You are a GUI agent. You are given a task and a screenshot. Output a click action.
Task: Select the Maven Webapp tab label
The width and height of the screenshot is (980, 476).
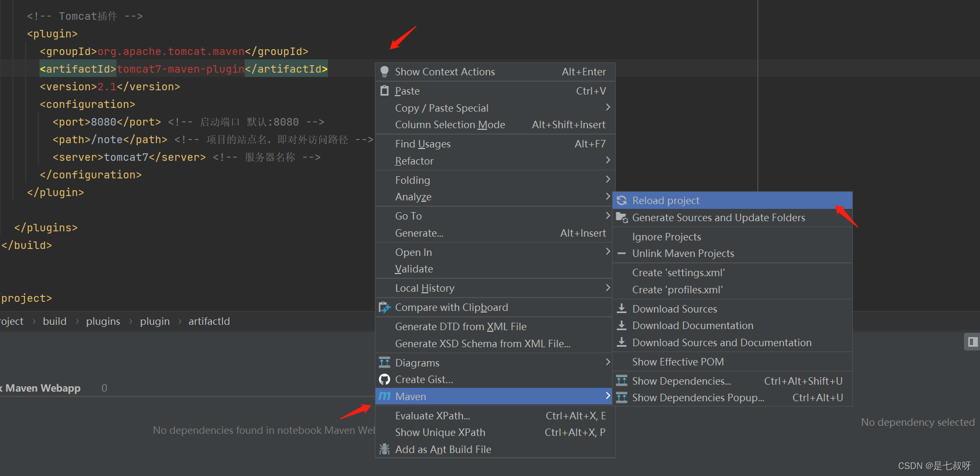(41, 388)
